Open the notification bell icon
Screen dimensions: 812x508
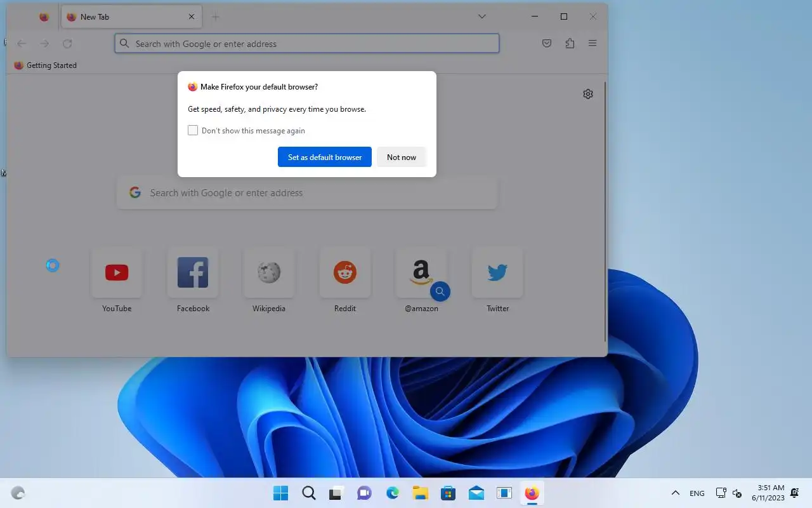coord(795,493)
